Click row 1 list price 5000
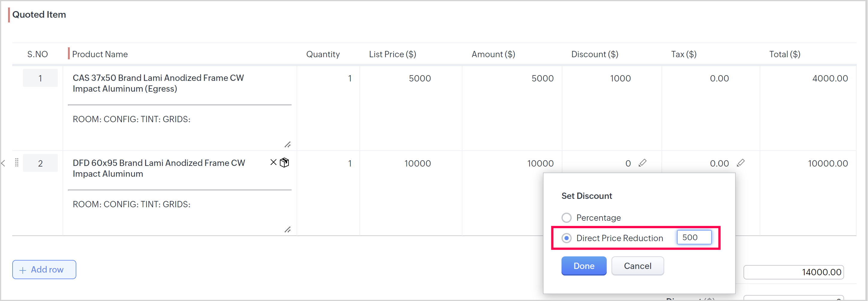The width and height of the screenshot is (868, 301). click(x=420, y=78)
